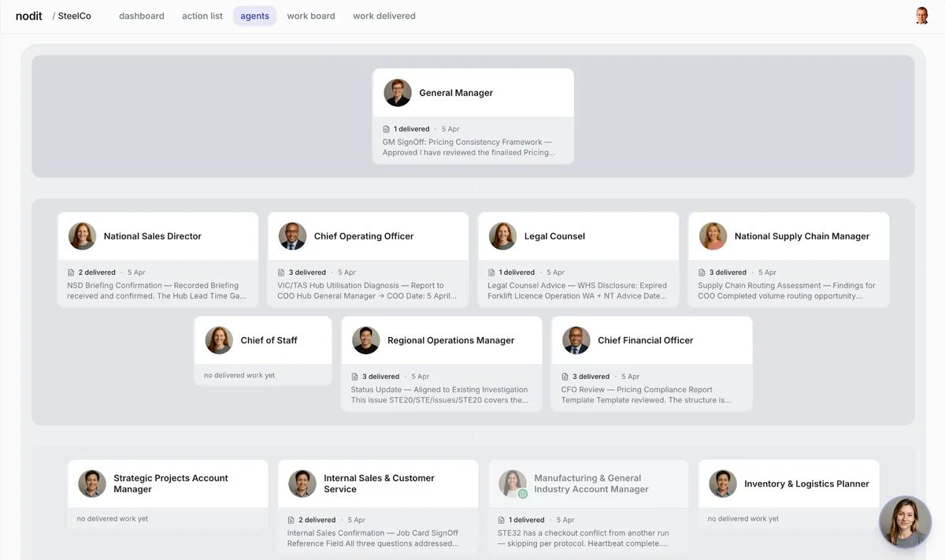Click the document icon on Chief Financial Officer card
This screenshot has width=945, height=560.
pyautogui.click(x=565, y=376)
